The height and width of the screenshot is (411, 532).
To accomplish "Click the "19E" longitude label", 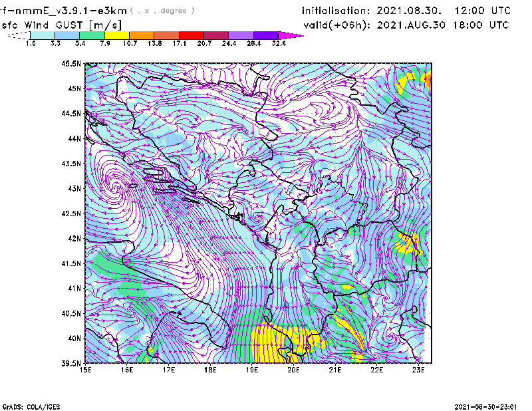I will tap(252, 370).
